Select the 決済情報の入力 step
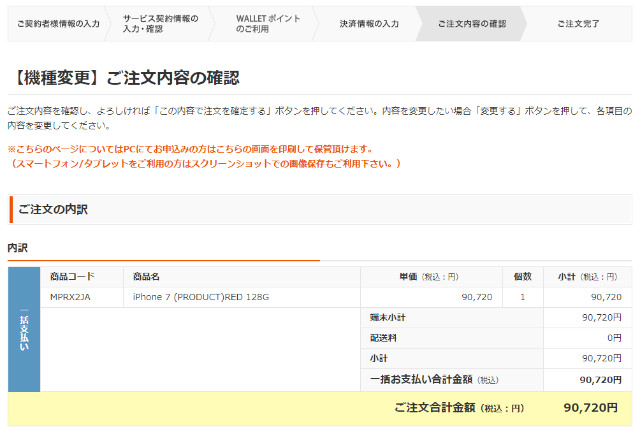The image size is (640, 434). coord(369,24)
